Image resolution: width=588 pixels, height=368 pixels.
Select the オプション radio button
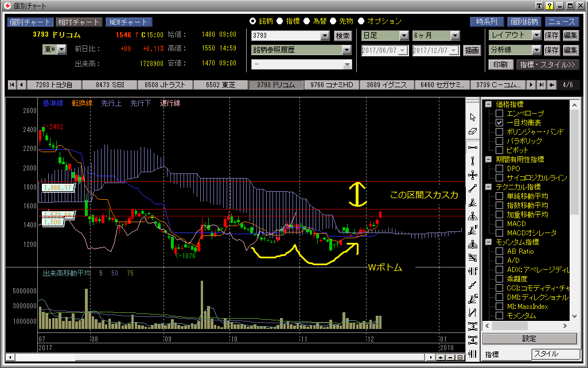click(361, 21)
